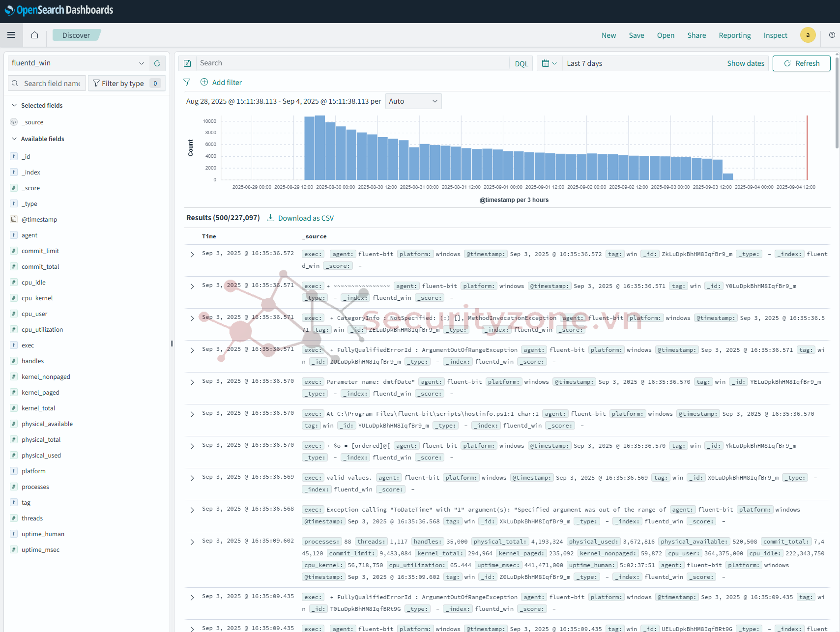The image size is (840, 632).
Task: Open saved queries icon next to Search
Action: tap(187, 63)
